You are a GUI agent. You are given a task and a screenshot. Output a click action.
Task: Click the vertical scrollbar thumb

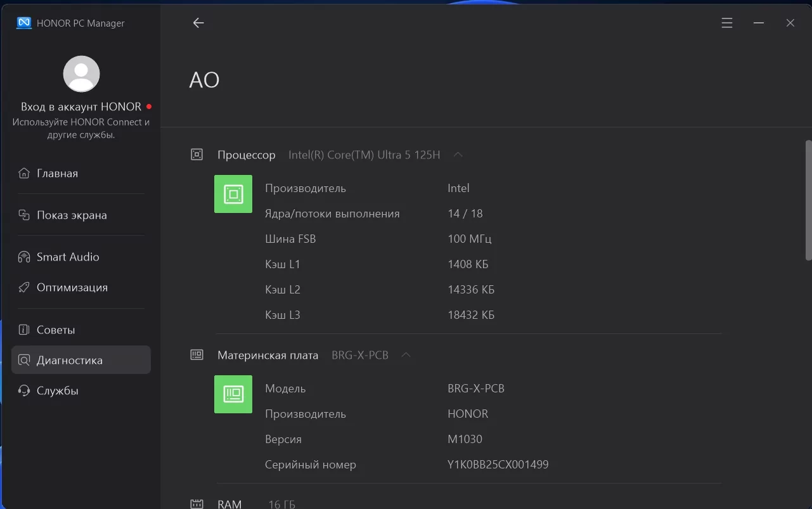(x=808, y=200)
